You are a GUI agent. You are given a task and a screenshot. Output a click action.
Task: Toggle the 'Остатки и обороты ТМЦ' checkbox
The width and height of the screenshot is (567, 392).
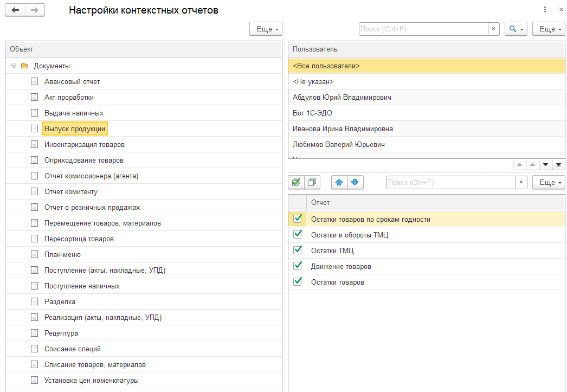click(x=297, y=235)
